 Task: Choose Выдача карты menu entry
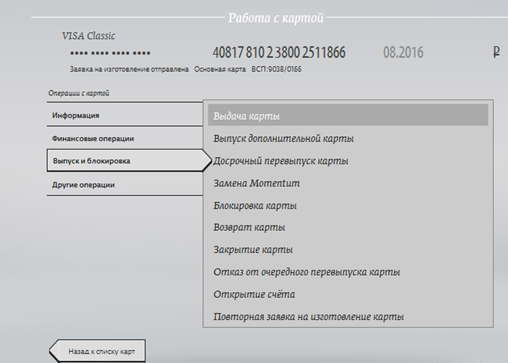(348, 115)
